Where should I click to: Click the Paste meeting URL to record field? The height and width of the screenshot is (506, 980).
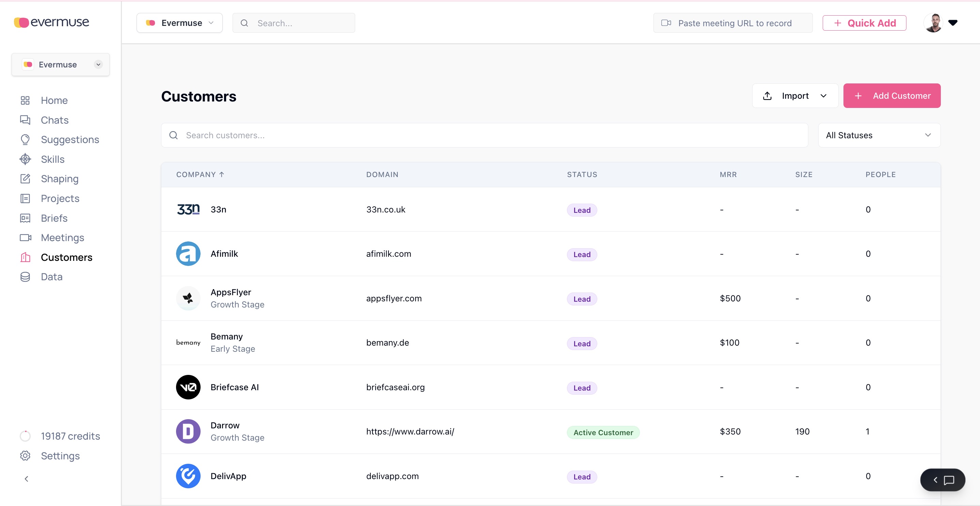733,23
